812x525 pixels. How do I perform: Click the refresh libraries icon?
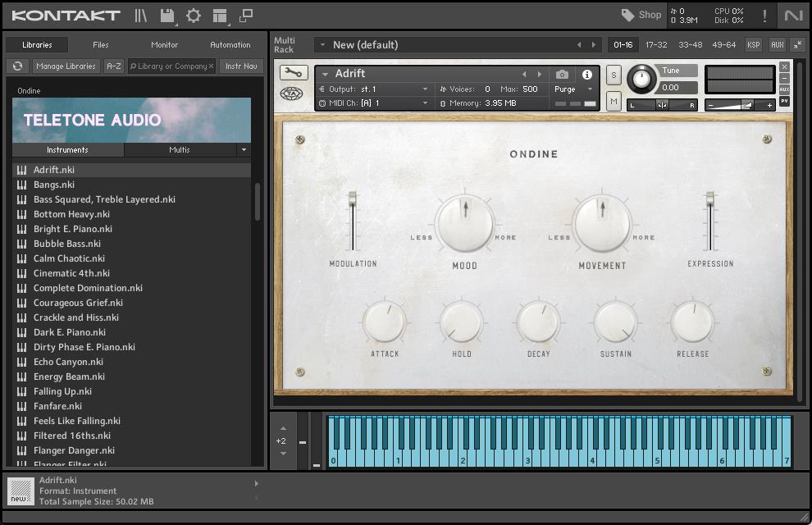(x=17, y=66)
